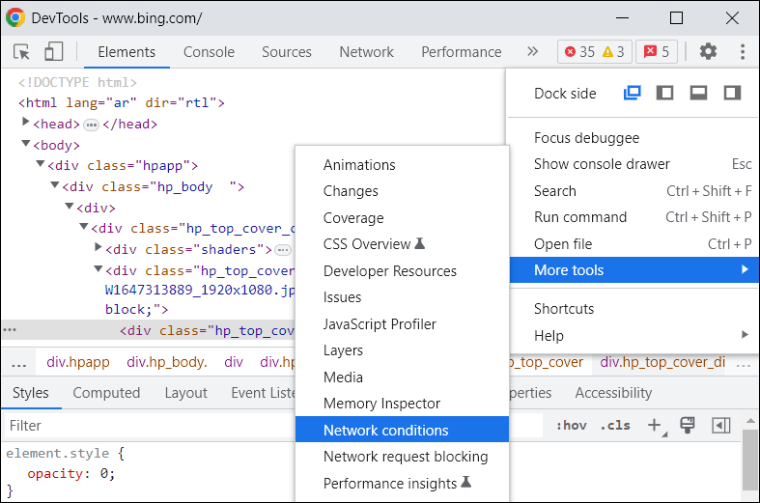Viewport: 760px width, 503px height.
Task: Open the rendering emulation paintbrush icon
Action: pyautogui.click(x=687, y=425)
